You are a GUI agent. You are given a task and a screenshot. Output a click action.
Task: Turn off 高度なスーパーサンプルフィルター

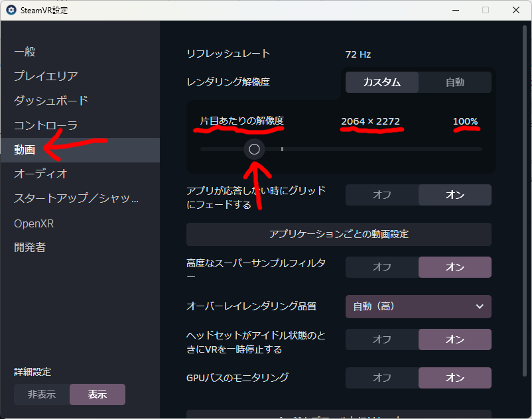pyautogui.click(x=382, y=267)
